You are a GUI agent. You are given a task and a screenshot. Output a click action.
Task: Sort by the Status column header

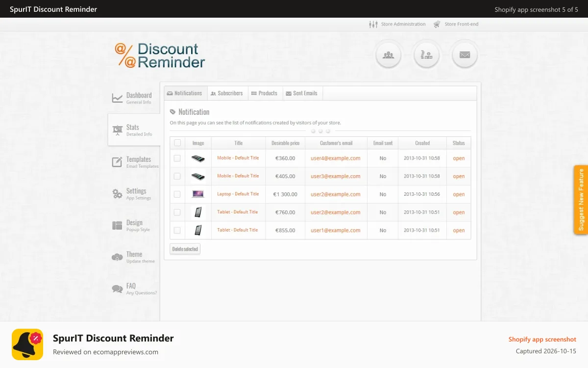click(459, 143)
